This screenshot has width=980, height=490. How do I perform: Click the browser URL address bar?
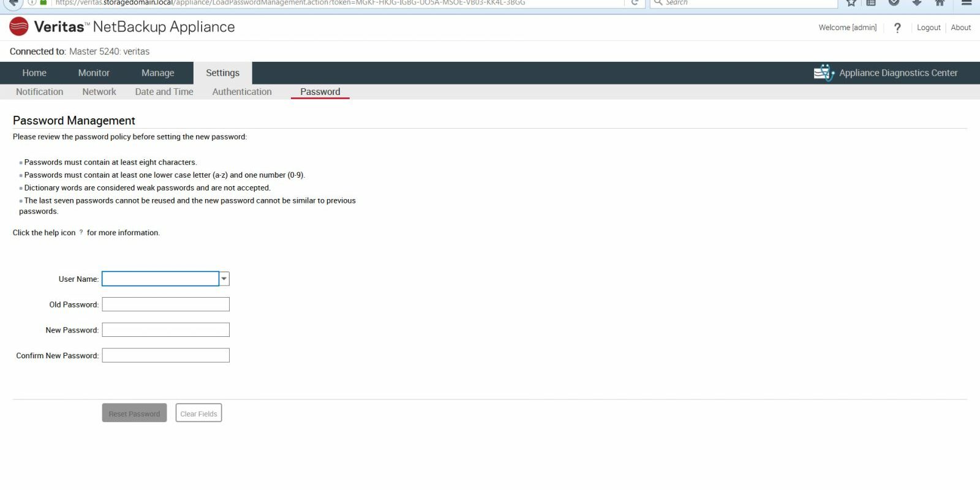(337, 2)
